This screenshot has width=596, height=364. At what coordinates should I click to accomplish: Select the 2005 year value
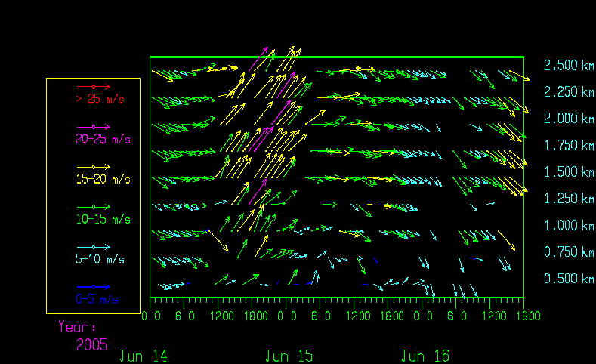[x=91, y=344]
